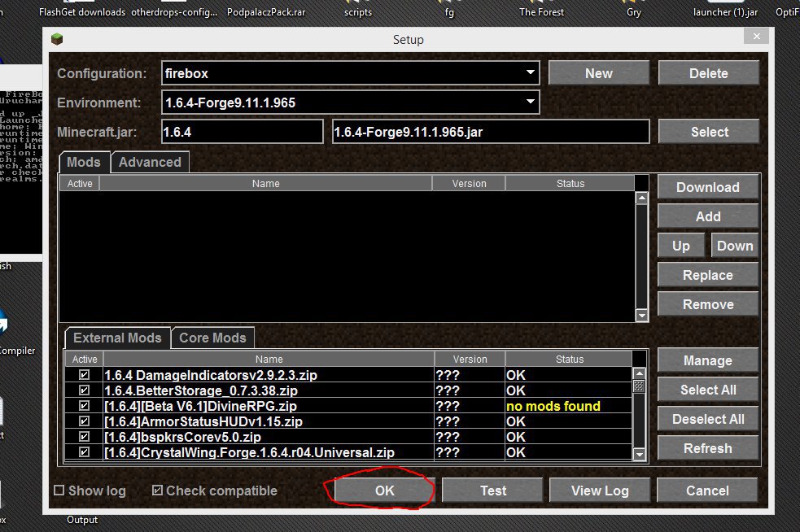Open the Environment dropdown 1.6.4-Forge9.11.1.965
Viewport: 800px width, 532px height.
point(350,102)
